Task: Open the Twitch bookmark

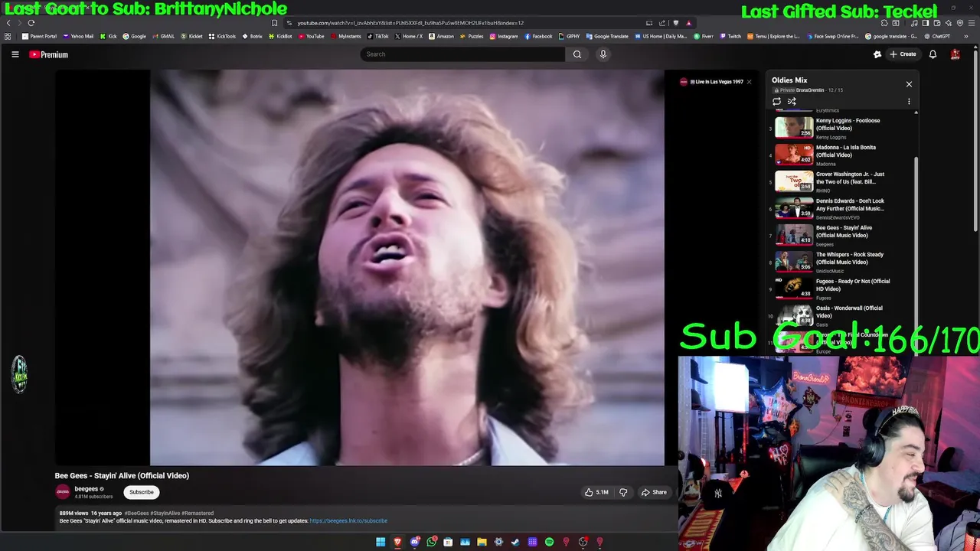Action: tap(730, 36)
